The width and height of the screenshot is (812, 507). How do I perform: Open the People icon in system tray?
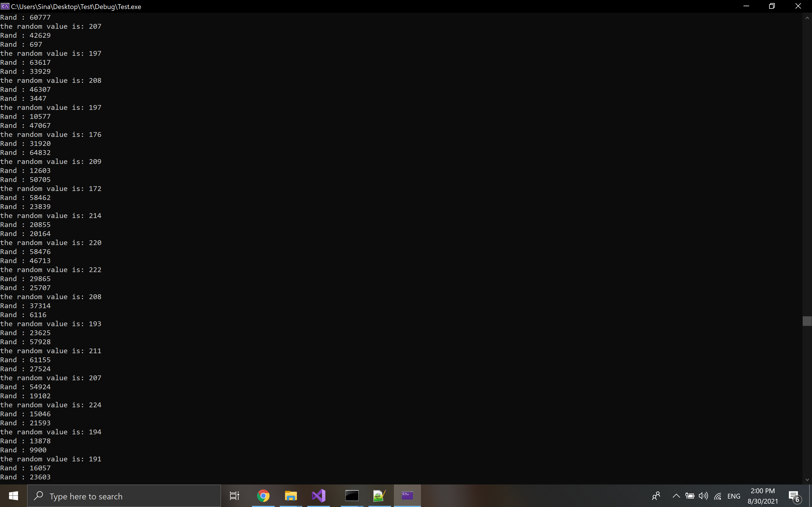(x=656, y=496)
